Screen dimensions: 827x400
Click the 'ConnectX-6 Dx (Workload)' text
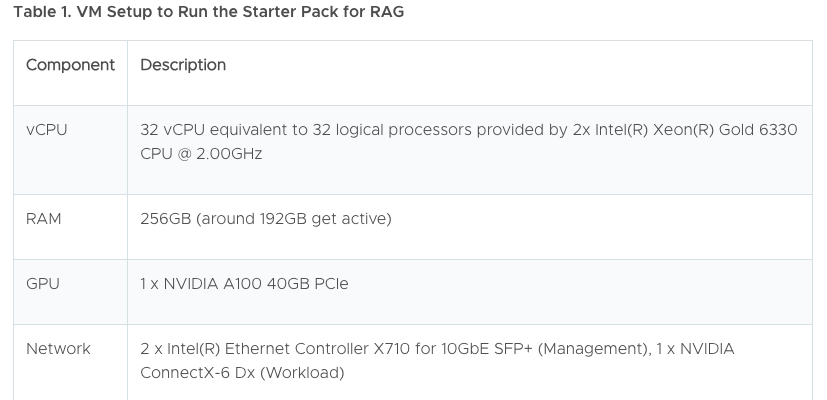coord(242,373)
